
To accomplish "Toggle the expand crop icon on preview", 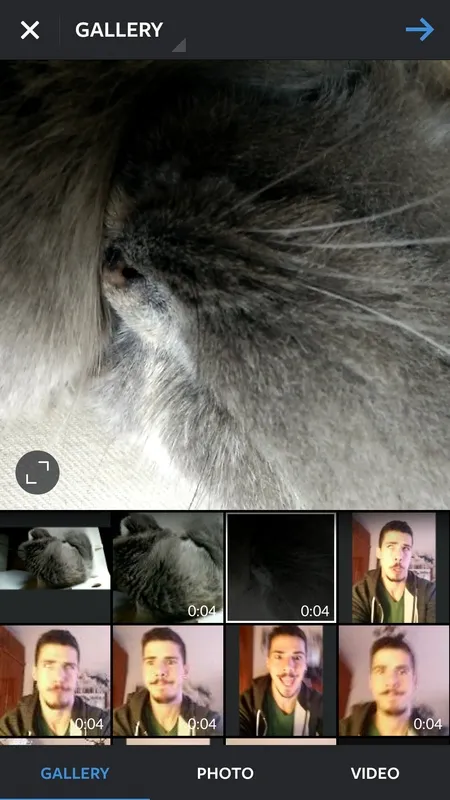I will coord(38,472).
